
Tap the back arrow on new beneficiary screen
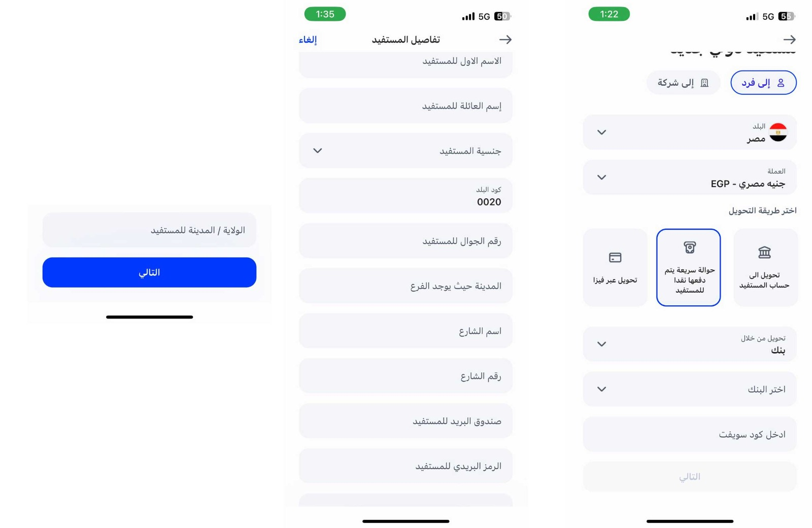789,40
